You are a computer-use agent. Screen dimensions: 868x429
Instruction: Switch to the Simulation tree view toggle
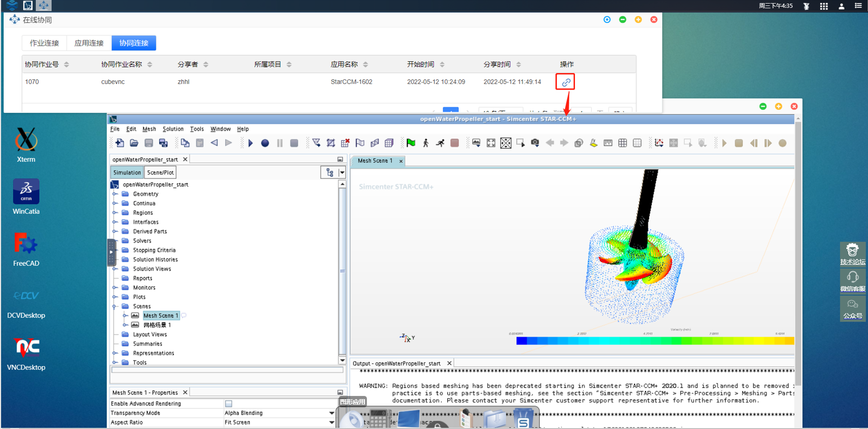coord(127,172)
